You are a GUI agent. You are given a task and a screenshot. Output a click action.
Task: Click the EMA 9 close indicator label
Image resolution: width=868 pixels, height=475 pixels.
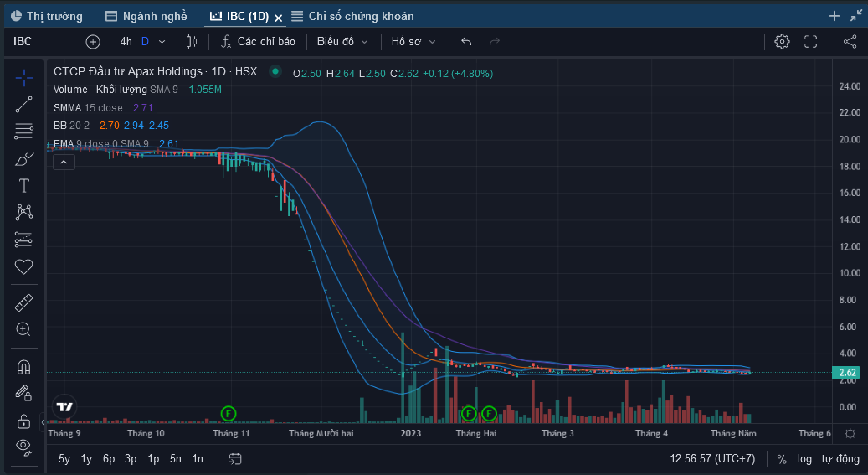click(x=101, y=143)
